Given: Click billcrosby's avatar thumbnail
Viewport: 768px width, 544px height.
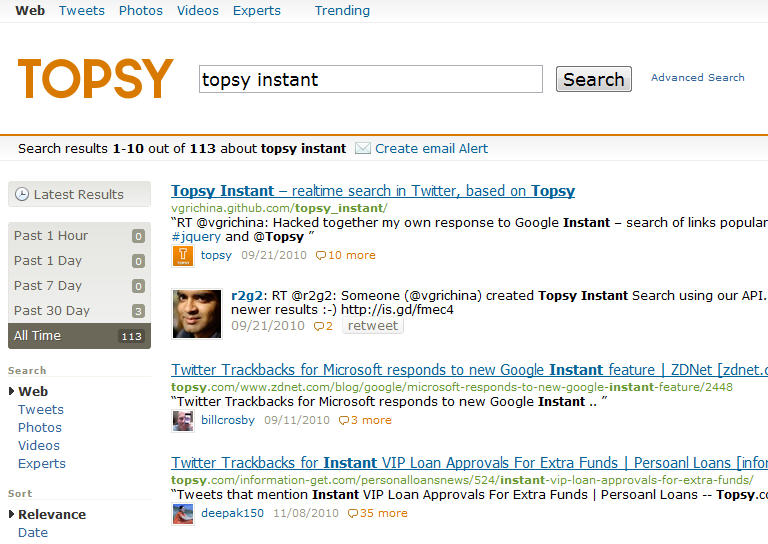Looking at the screenshot, I should pyautogui.click(x=183, y=421).
